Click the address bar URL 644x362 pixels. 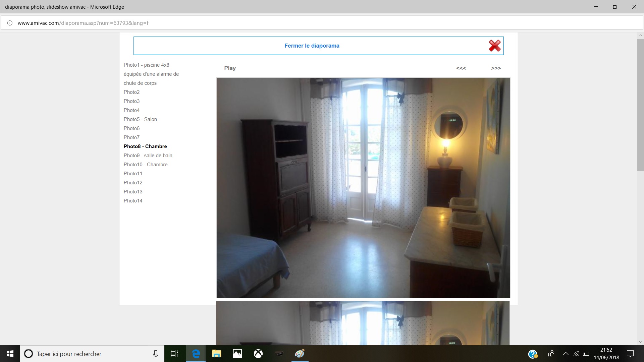pos(83,23)
